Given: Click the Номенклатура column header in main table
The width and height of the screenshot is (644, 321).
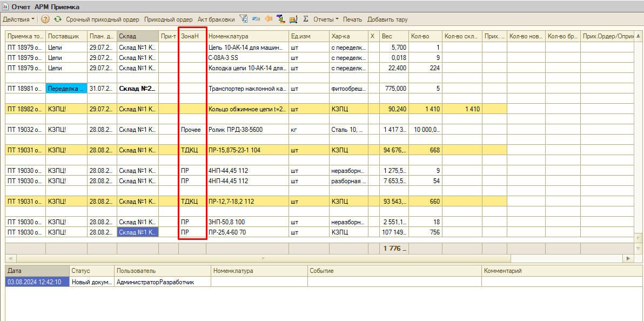Looking at the screenshot, I should pos(247,37).
